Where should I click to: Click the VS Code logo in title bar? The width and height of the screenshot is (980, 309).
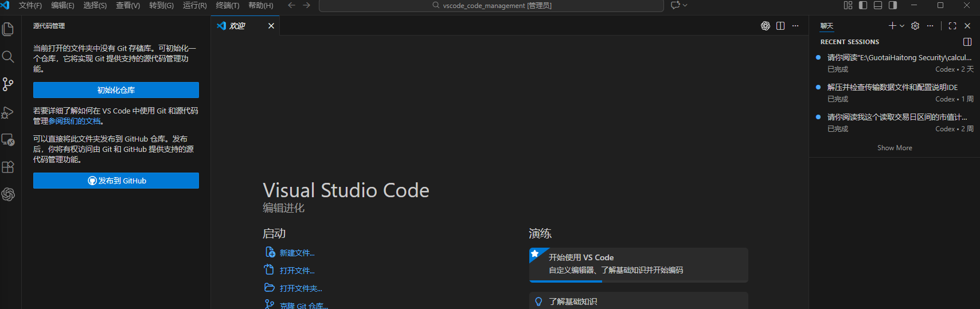pos(5,5)
